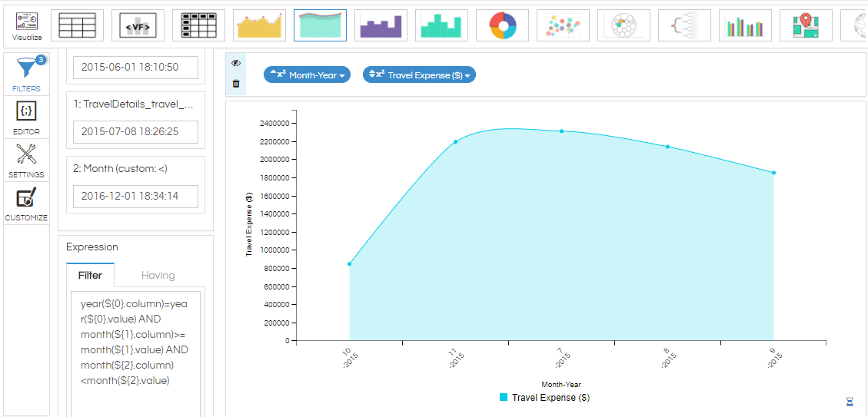Click the trash delete icon

click(x=236, y=84)
